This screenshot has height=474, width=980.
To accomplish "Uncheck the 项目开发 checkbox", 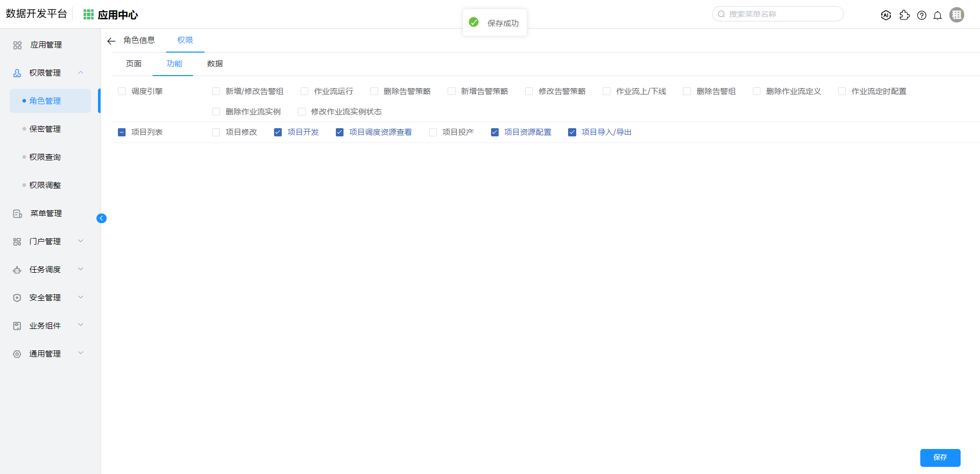I will coord(278,132).
